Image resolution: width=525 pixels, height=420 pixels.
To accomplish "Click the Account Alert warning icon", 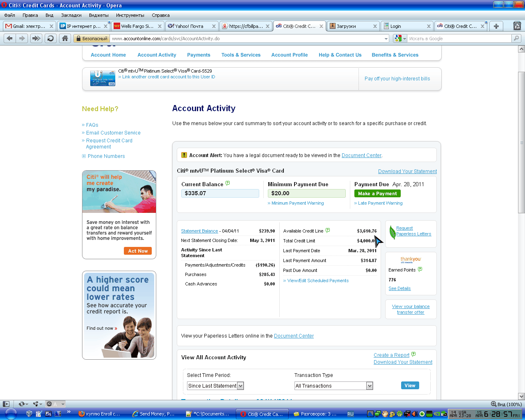I will pyautogui.click(x=184, y=155).
